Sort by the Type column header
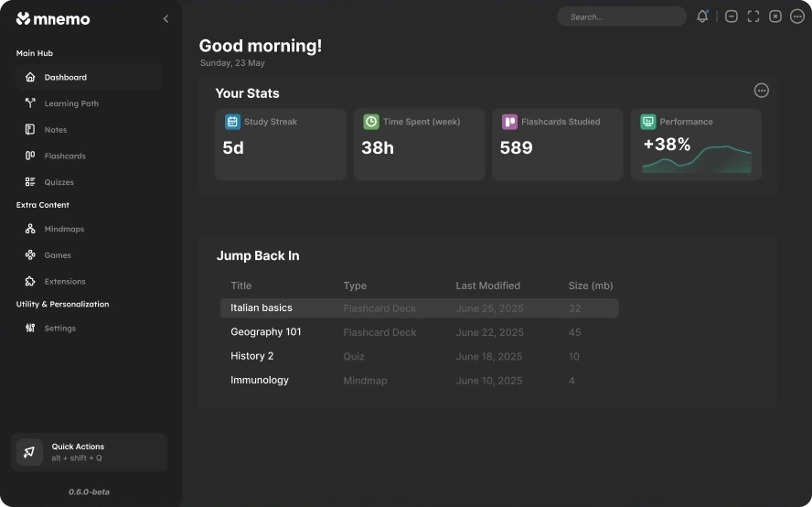Screen dimensions: 812x507 (x=355, y=286)
